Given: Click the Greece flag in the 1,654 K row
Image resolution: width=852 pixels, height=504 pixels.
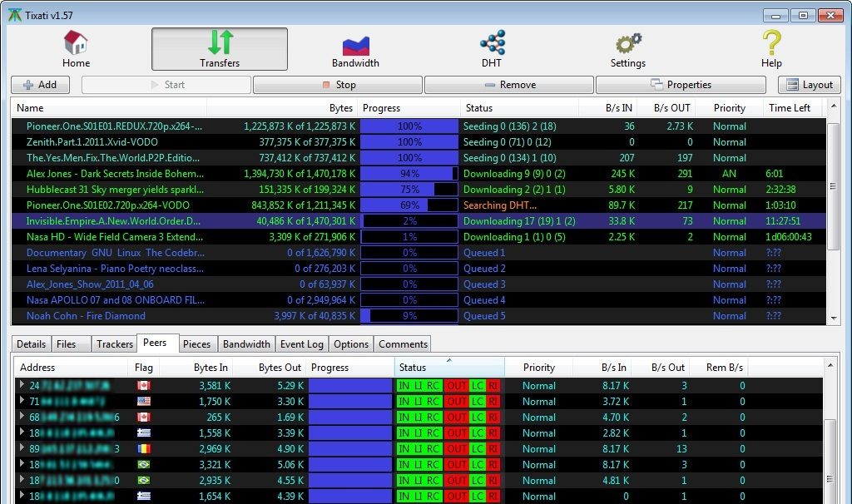Looking at the screenshot, I should 143,496.
